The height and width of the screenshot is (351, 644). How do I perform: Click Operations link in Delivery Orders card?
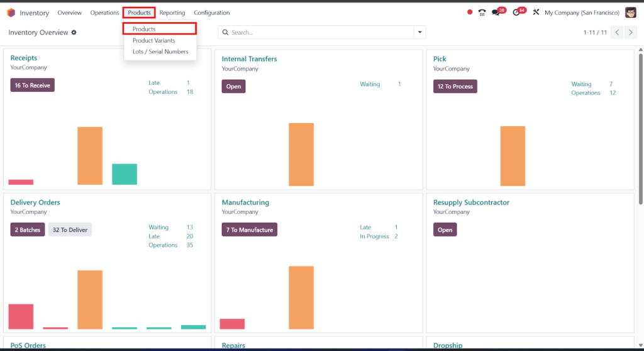[163, 245]
